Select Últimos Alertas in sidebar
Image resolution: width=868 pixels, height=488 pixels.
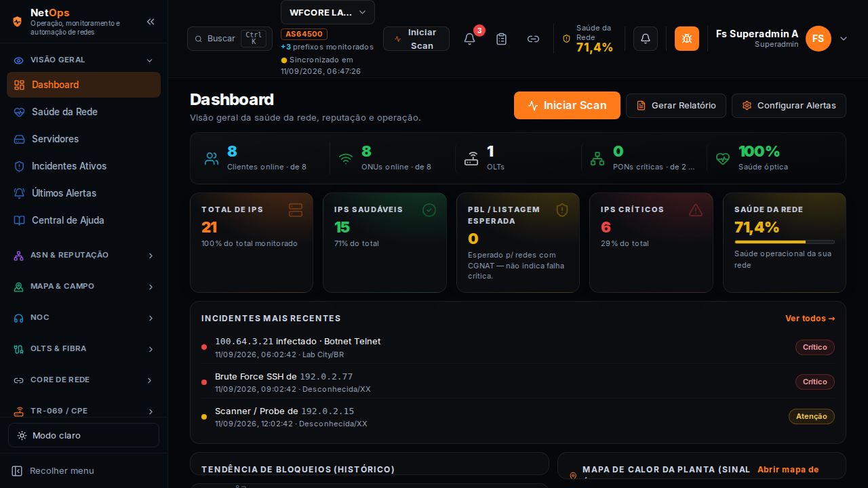(x=83, y=193)
